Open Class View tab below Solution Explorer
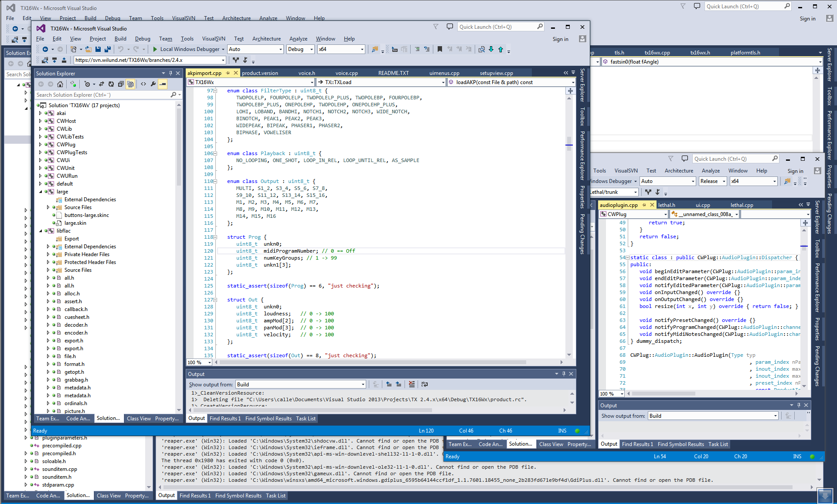 pos(139,419)
